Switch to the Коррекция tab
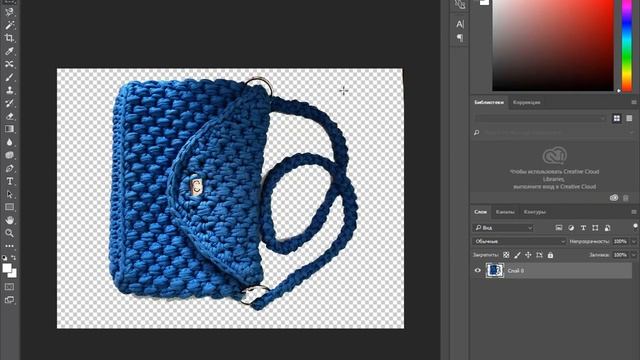The image size is (640, 360). [x=527, y=102]
